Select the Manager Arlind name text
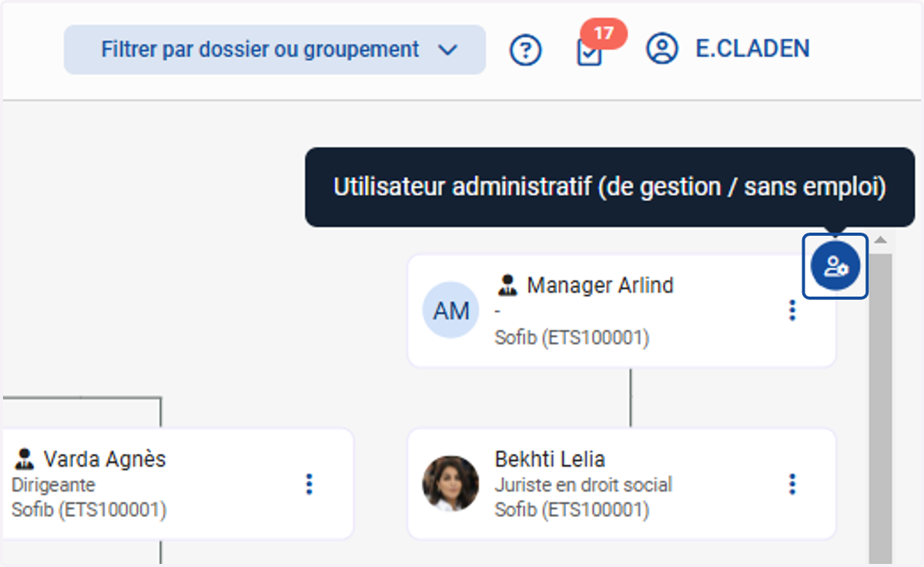 [x=600, y=285]
